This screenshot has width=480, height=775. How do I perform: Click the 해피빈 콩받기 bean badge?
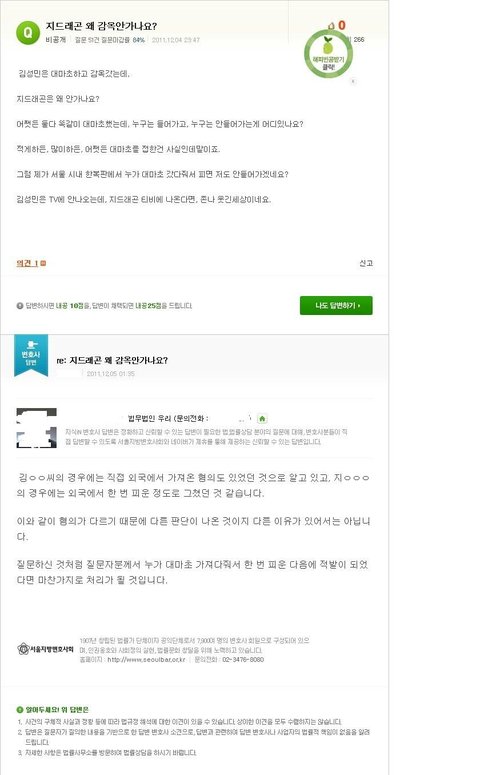(x=328, y=54)
